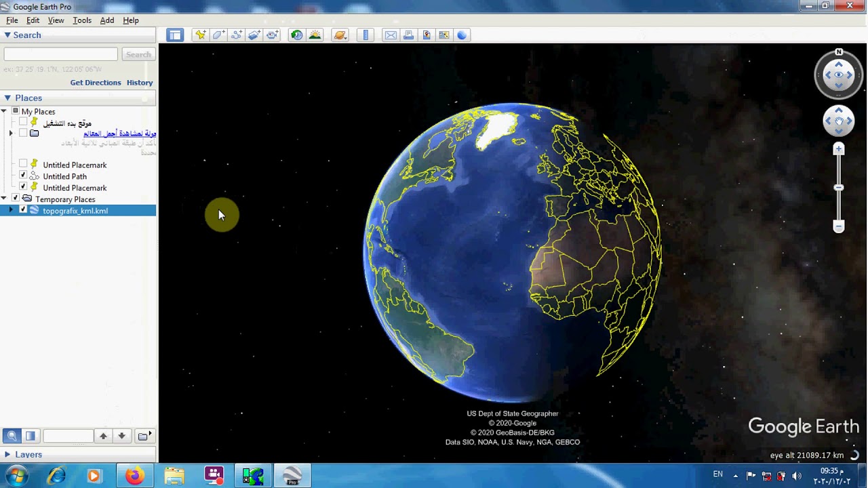Adjust the zoom slider handle

click(x=839, y=187)
